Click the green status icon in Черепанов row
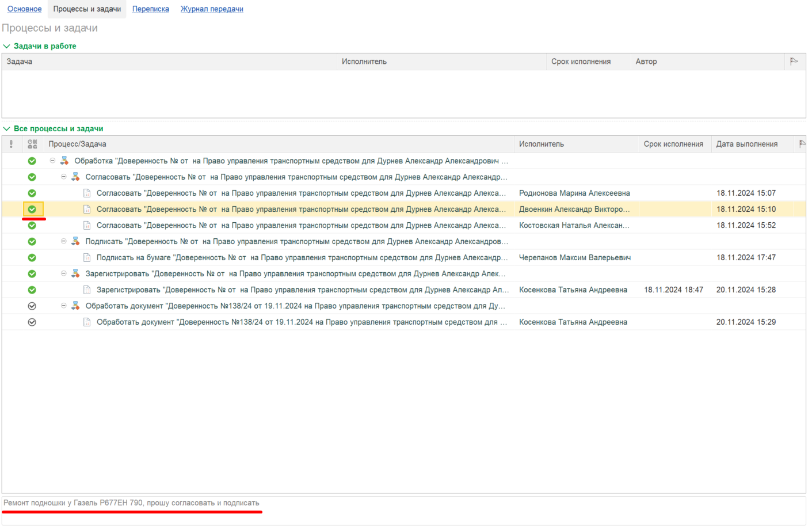The width and height of the screenshot is (812, 529). click(32, 258)
